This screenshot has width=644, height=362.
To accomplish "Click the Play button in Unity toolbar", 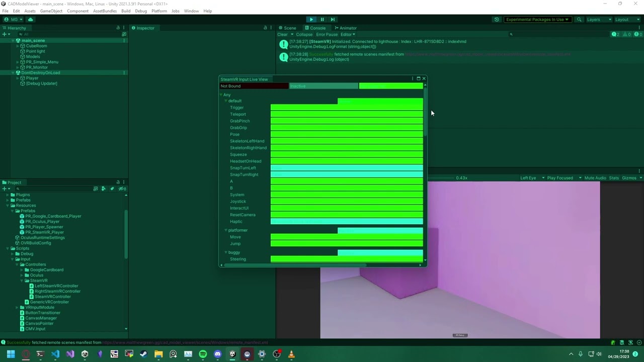I will (x=311, y=20).
